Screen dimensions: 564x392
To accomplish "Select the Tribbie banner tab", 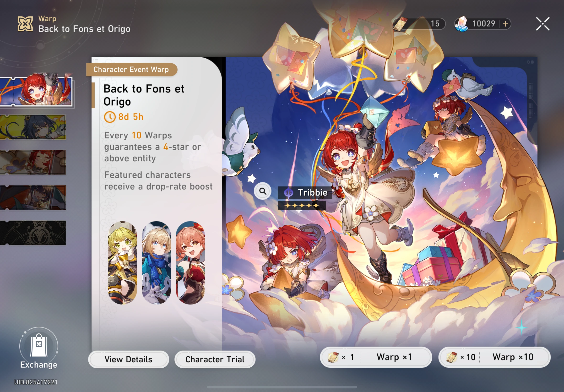I will [36, 92].
